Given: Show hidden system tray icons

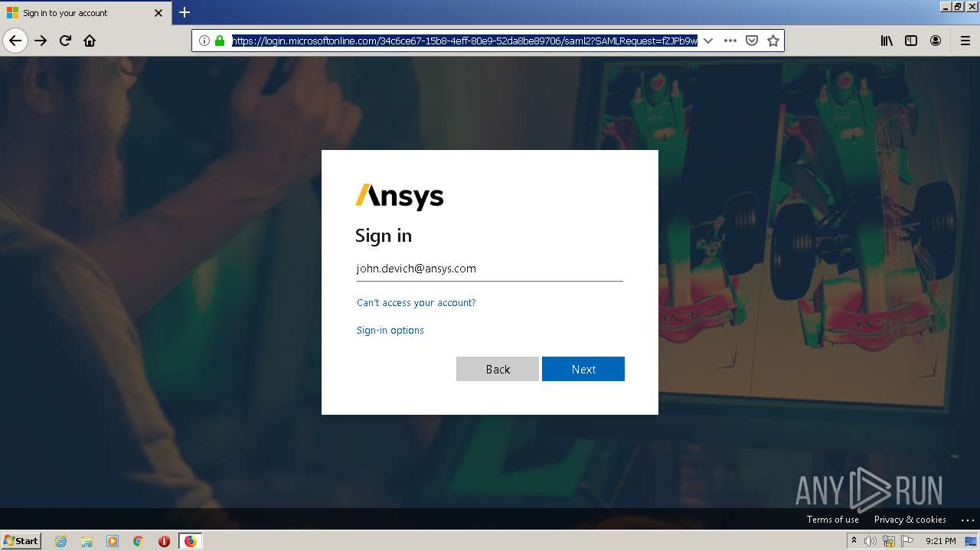Looking at the screenshot, I should (x=854, y=541).
